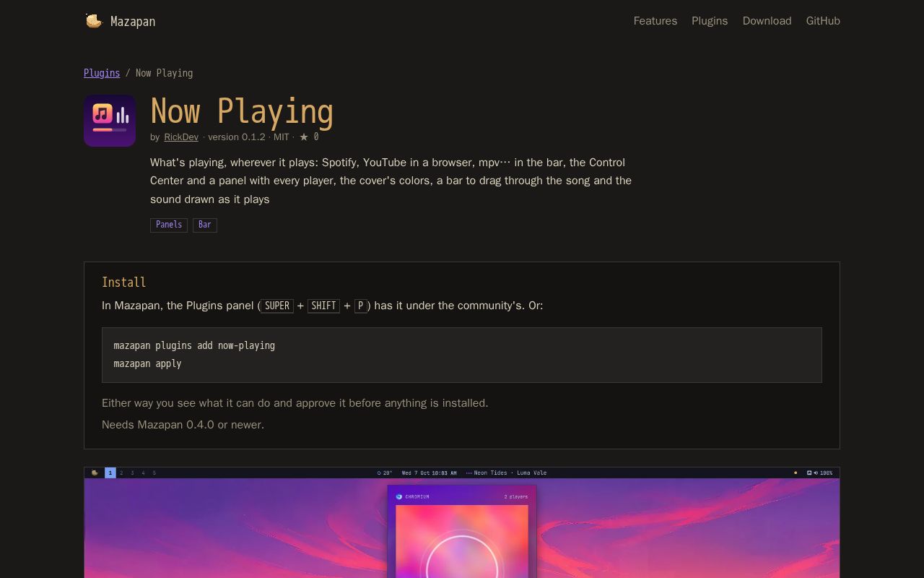
Task: Open the Features page
Action: pyautogui.click(x=655, y=21)
